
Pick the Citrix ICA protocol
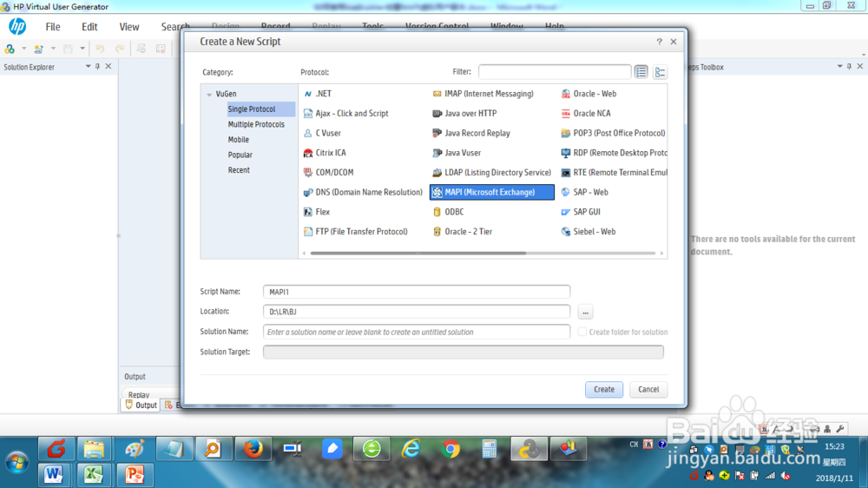point(325,153)
